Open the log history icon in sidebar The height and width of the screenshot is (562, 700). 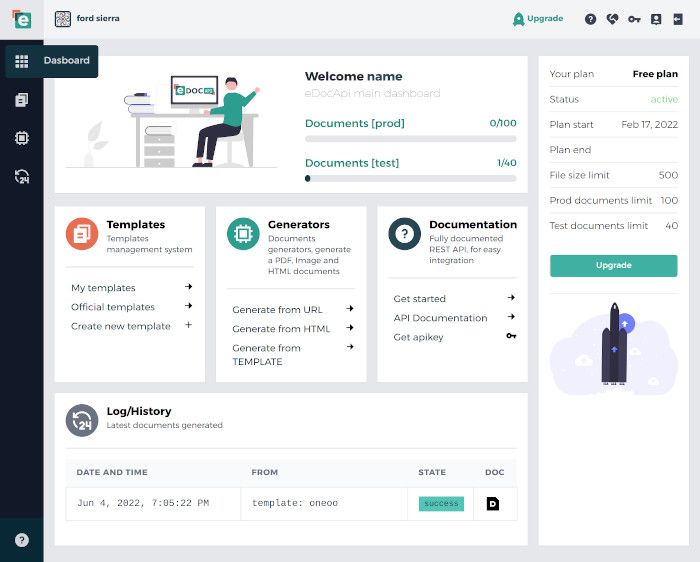pos(21,177)
